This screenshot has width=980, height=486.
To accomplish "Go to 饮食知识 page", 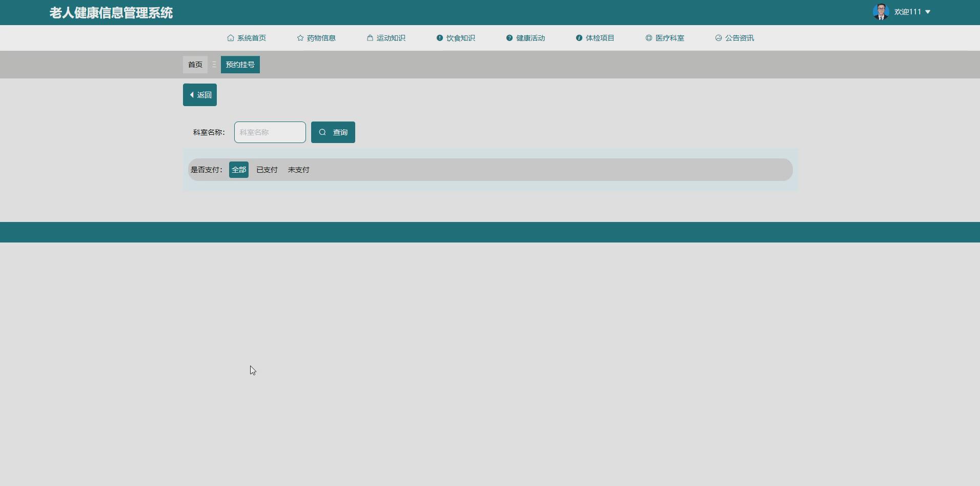I will (x=456, y=38).
